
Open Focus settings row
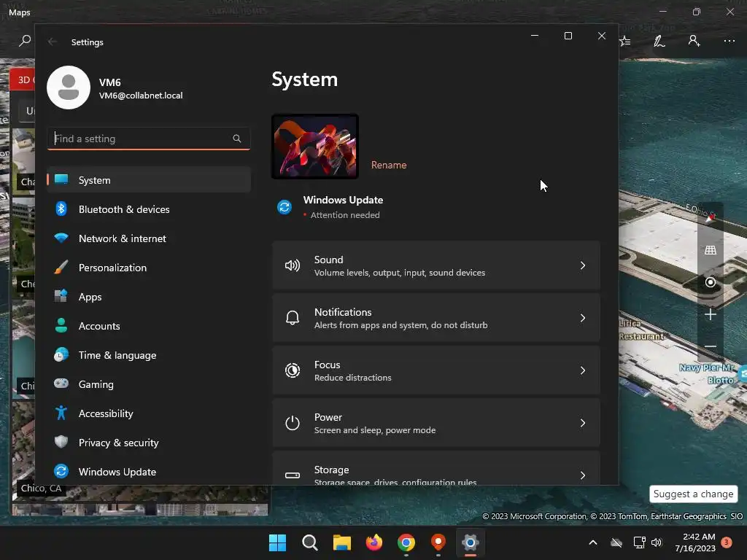click(x=436, y=370)
